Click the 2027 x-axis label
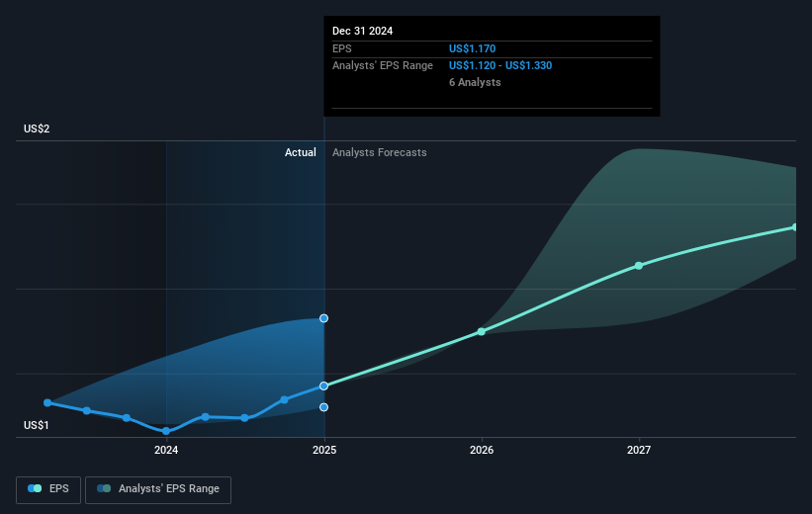The image size is (812, 514). (x=639, y=450)
